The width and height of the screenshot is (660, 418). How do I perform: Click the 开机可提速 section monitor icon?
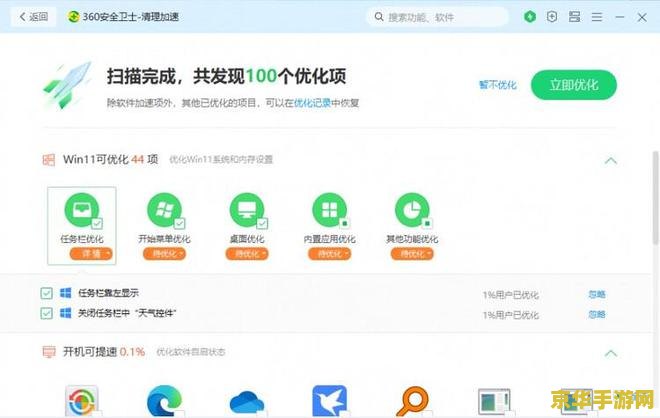(49, 352)
